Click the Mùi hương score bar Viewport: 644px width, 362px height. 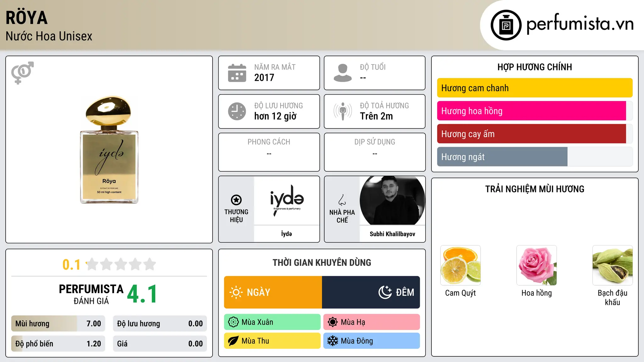pos(58,324)
